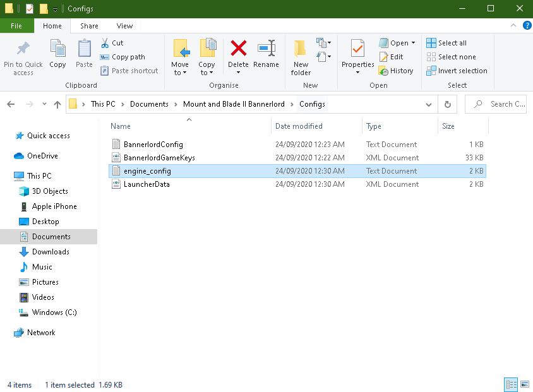Screen dimensions: 533x392
Task: Switch to the Home tab
Action: [x=52, y=26]
